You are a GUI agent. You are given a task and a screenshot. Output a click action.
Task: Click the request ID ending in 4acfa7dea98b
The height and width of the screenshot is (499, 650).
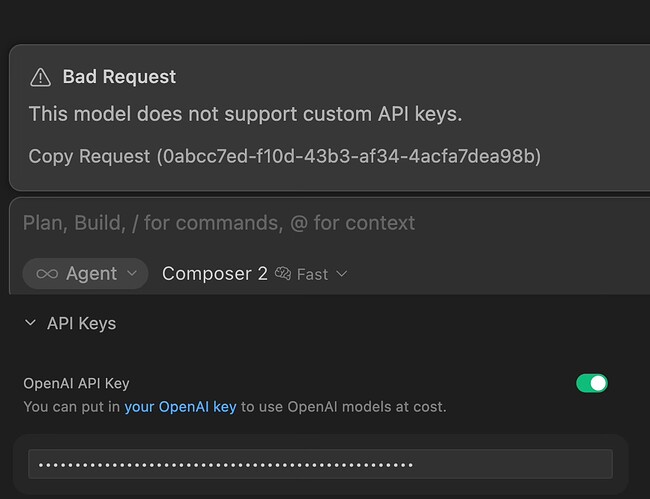click(x=349, y=156)
